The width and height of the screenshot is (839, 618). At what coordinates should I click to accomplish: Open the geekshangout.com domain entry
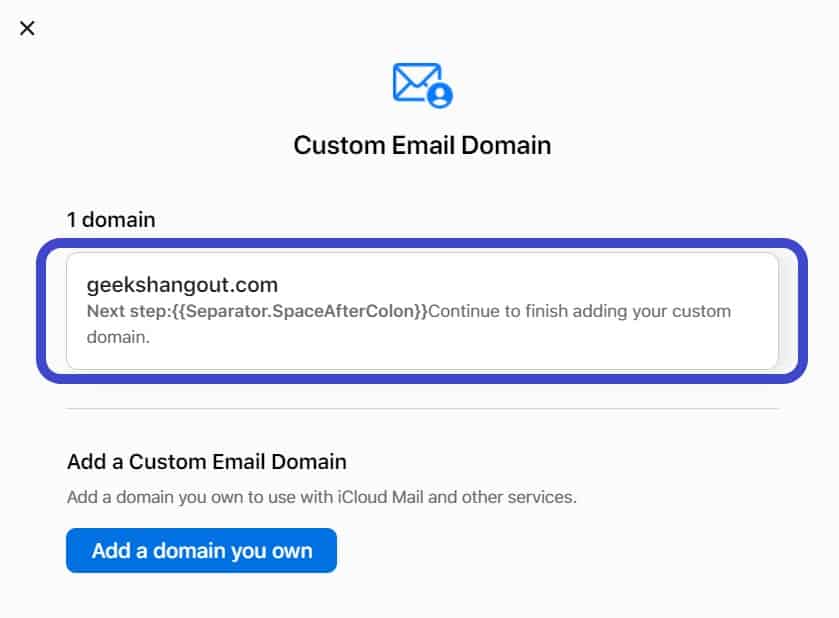[x=422, y=311]
